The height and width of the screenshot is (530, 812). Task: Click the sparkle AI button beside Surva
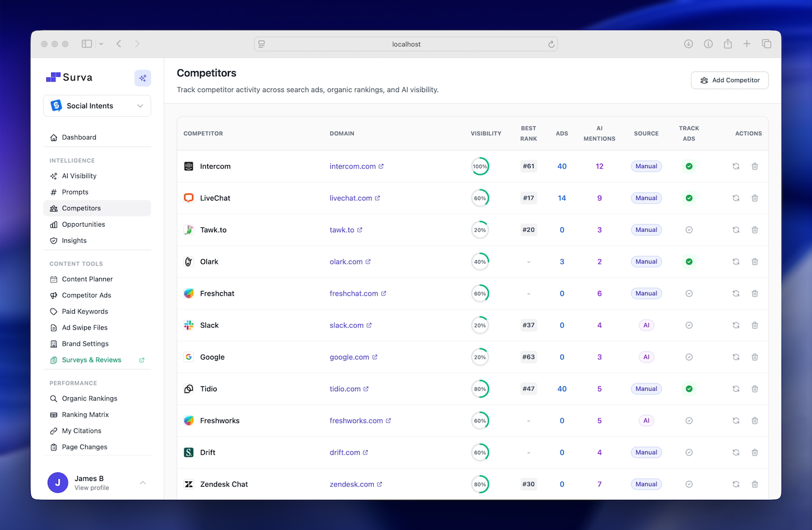point(143,78)
